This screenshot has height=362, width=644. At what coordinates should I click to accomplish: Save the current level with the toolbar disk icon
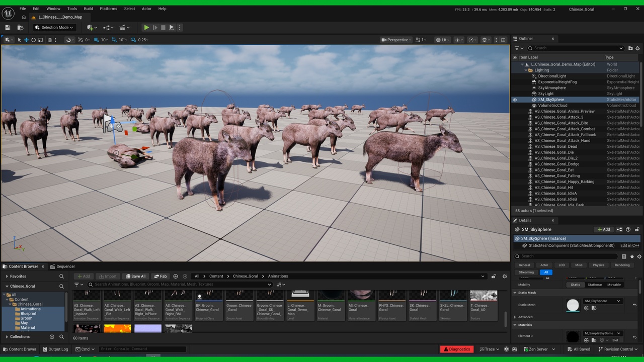(x=8, y=28)
